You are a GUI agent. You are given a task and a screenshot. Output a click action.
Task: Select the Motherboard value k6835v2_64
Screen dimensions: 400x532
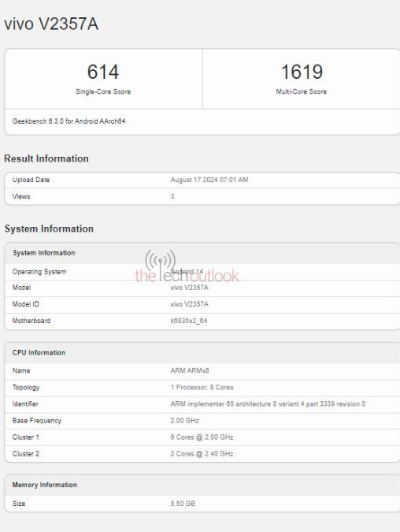click(x=189, y=321)
